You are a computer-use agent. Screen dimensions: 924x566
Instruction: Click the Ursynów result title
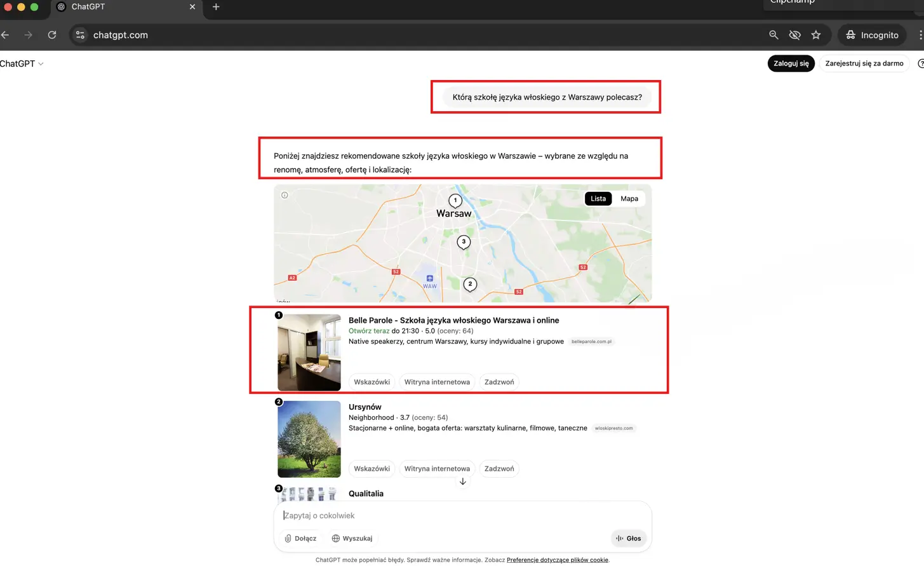point(365,407)
